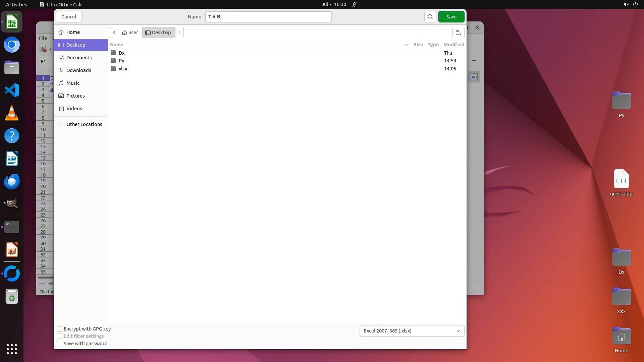Open the Dx folder in file list
Viewport: 644px width, 362px height.
121,53
